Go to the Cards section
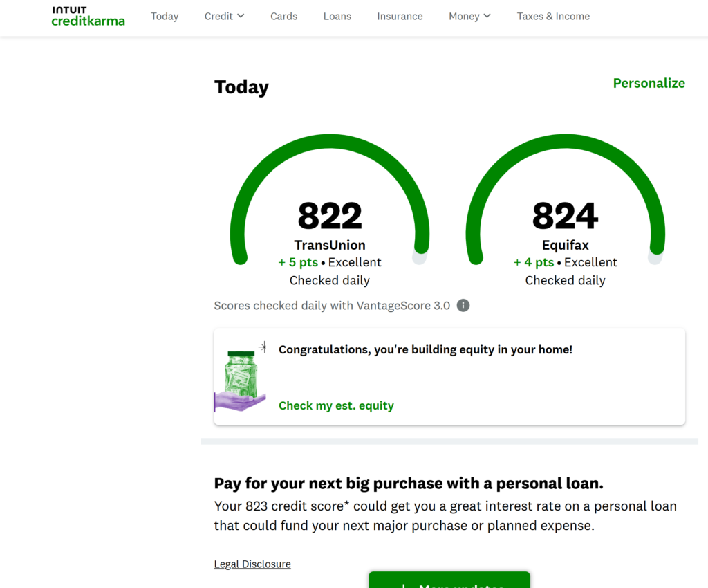 283,17
